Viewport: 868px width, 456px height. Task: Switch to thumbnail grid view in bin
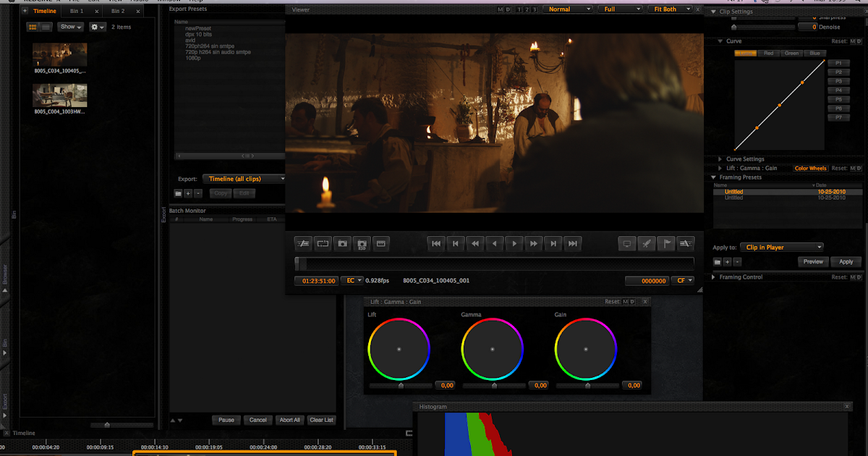(x=33, y=27)
